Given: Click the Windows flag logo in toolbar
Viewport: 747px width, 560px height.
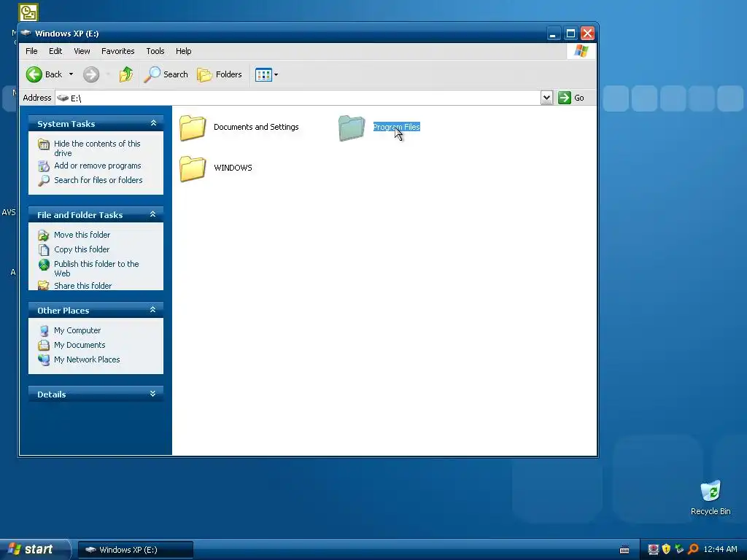Looking at the screenshot, I should click(x=581, y=51).
